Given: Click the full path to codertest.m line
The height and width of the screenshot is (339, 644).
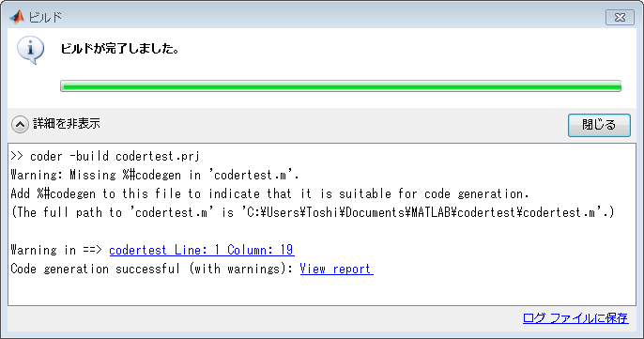Looking at the screenshot, I should [x=312, y=212].
